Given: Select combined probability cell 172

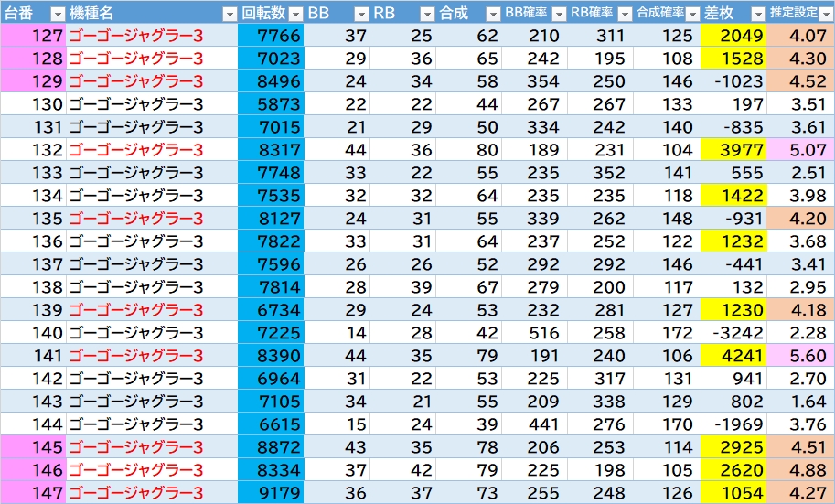Looking at the screenshot, I should 668,332.
